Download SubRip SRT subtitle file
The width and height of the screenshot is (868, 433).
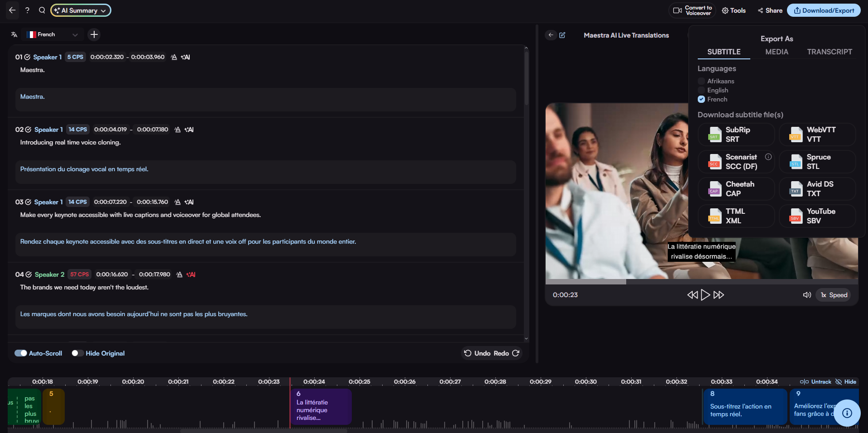[x=736, y=135]
